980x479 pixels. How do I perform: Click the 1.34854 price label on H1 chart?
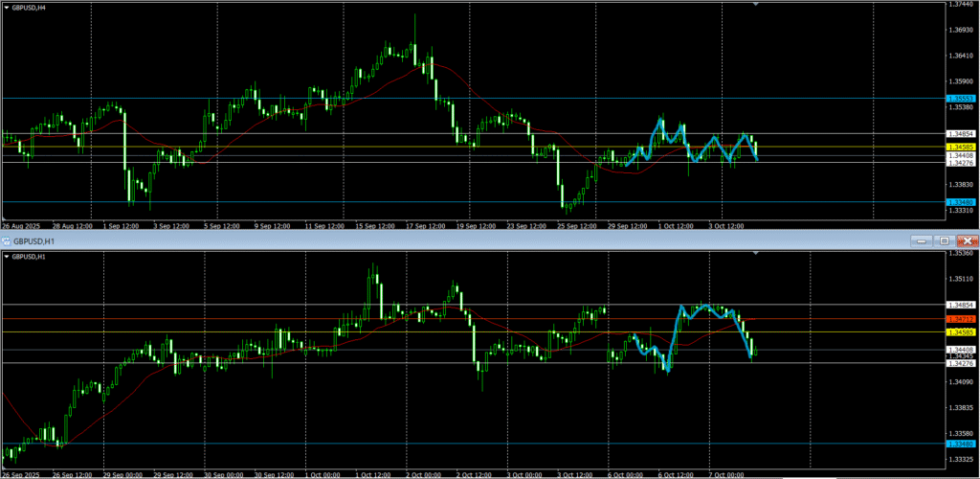click(960, 305)
